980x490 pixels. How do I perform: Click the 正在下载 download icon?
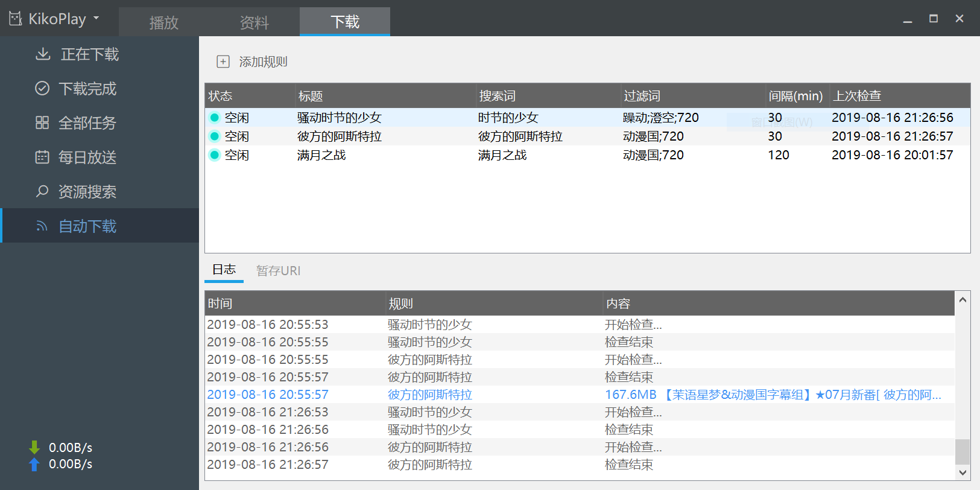(43, 54)
